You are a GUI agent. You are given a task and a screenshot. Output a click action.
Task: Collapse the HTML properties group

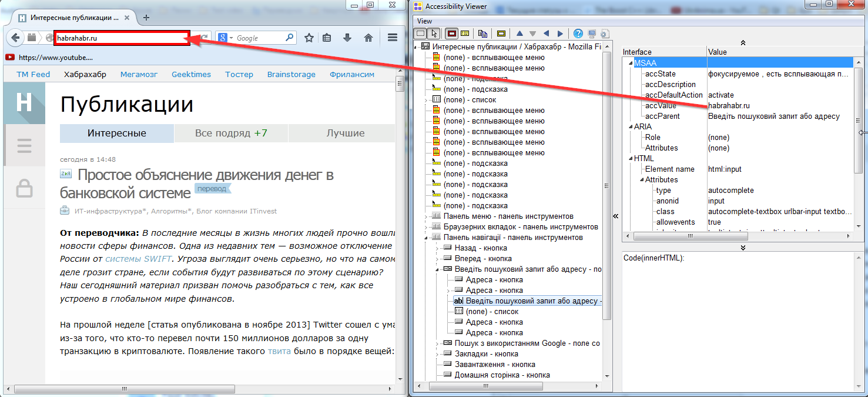tap(631, 158)
